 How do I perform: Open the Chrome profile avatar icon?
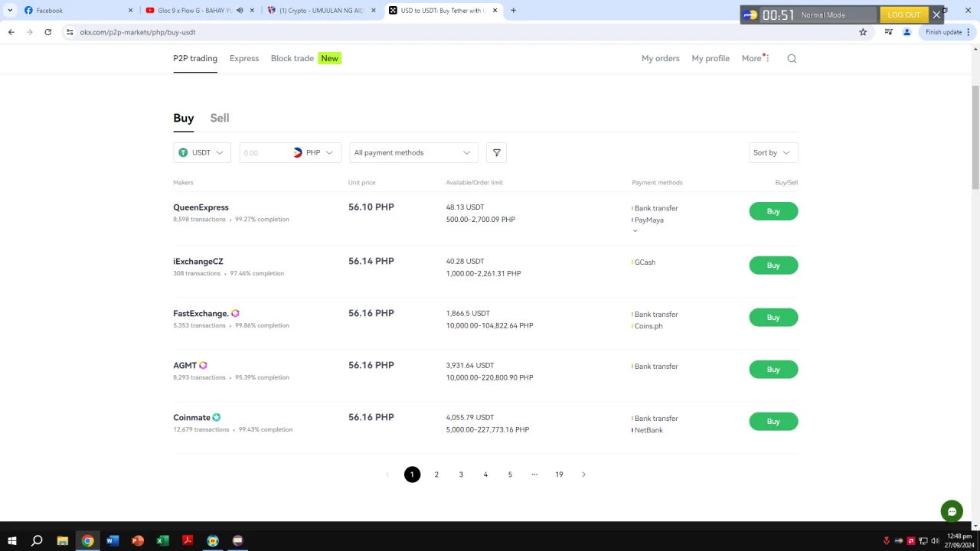[x=906, y=32]
